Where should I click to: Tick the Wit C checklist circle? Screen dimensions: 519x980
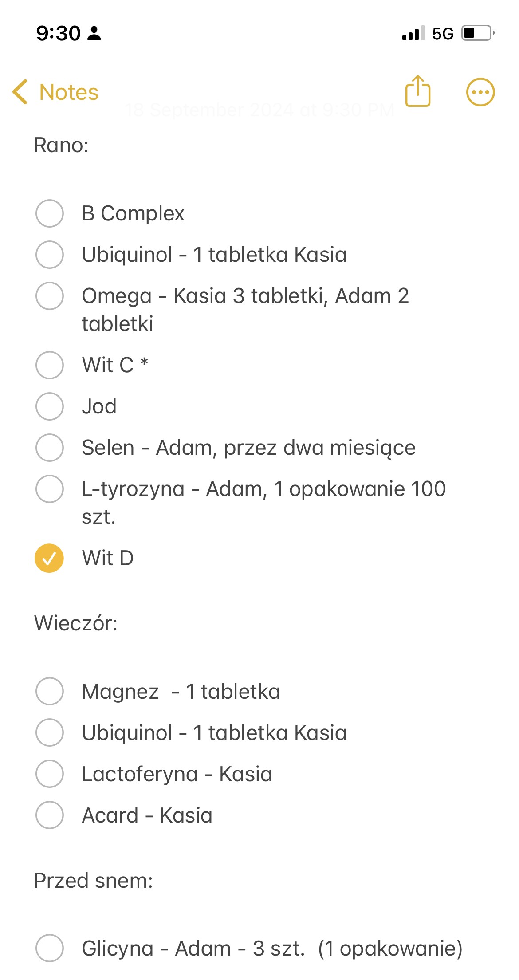click(49, 365)
